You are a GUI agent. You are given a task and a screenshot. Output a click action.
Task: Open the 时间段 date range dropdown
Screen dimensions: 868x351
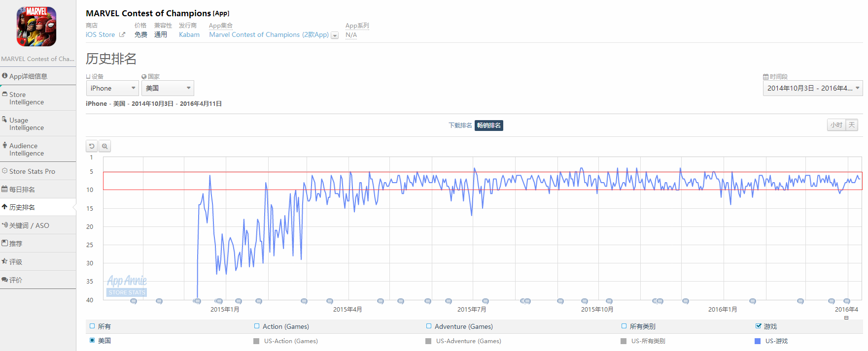(x=813, y=88)
